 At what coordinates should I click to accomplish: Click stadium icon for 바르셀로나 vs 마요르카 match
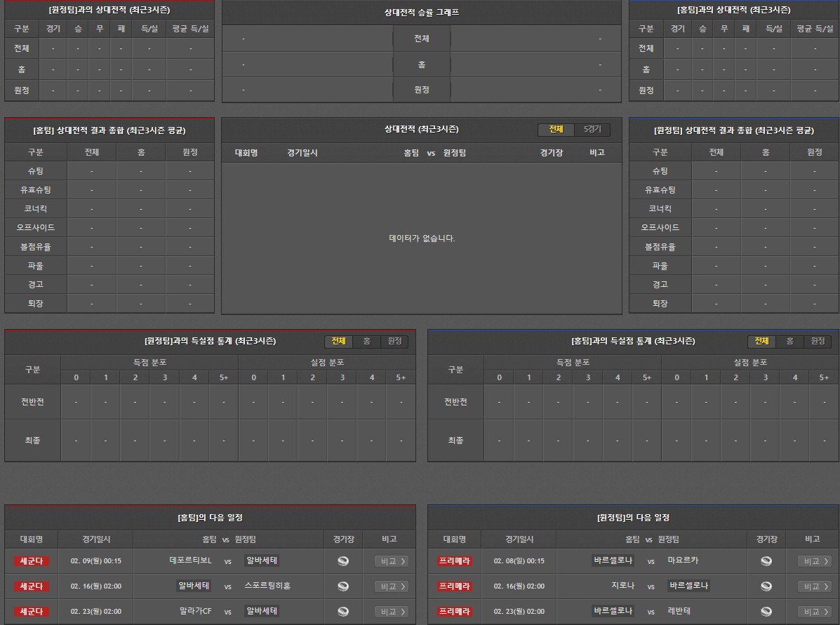click(x=766, y=561)
